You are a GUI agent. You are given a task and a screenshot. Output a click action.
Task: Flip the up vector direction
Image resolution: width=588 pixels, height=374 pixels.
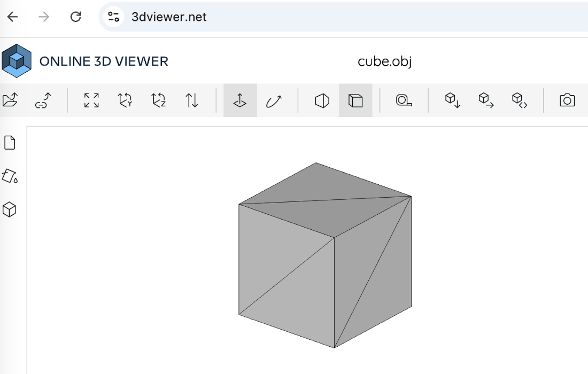click(191, 100)
